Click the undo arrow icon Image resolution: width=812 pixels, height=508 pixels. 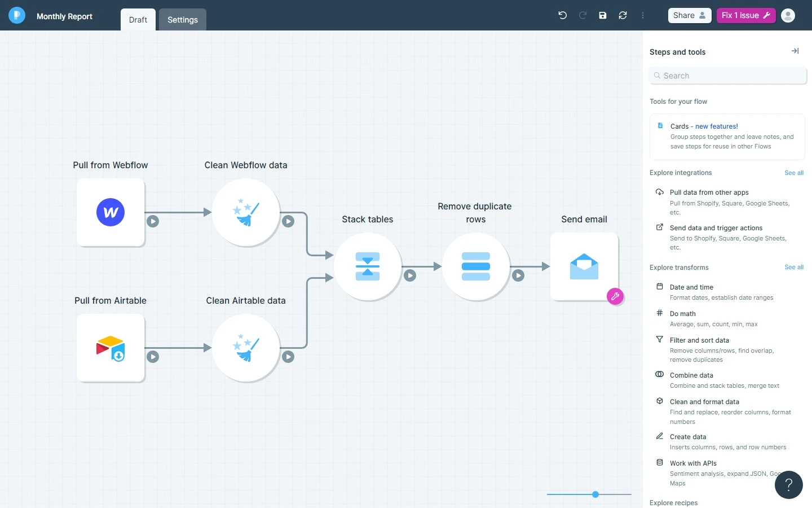pyautogui.click(x=562, y=15)
